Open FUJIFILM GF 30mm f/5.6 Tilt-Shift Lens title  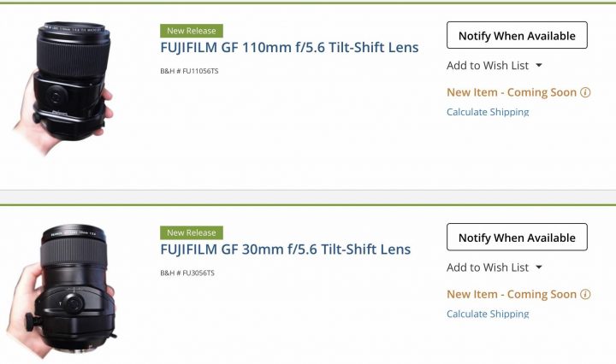[286, 250]
